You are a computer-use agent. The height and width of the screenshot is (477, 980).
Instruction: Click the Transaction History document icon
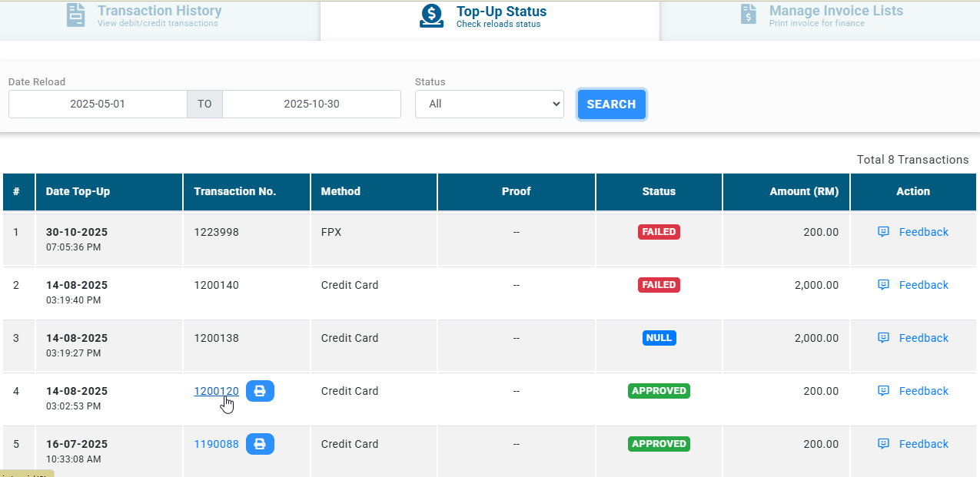tap(75, 15)
